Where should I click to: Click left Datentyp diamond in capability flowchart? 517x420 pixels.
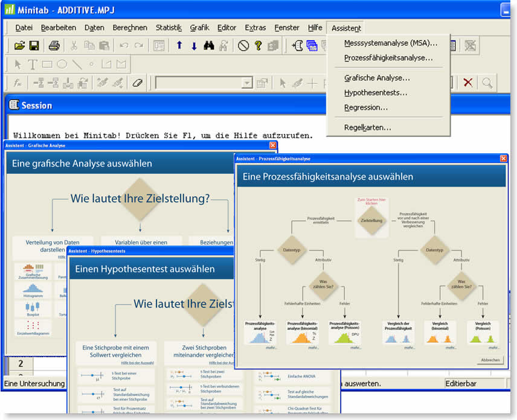pyautogui.click(x=292, y=250)
